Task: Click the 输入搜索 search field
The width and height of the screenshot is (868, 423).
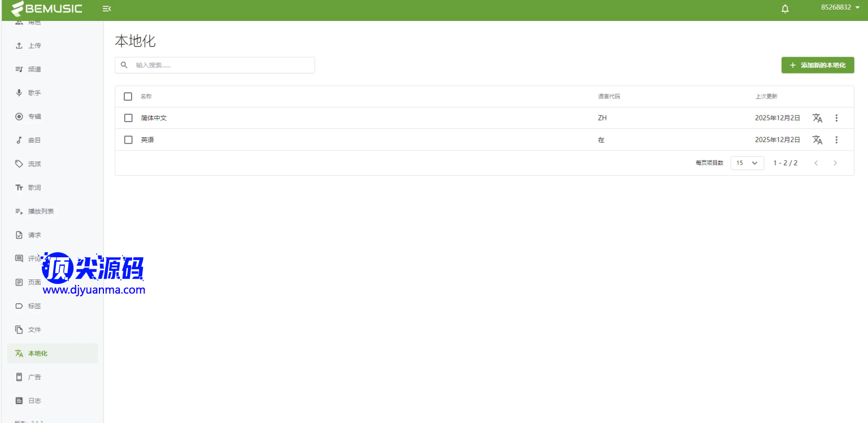Action: point(220,65)
